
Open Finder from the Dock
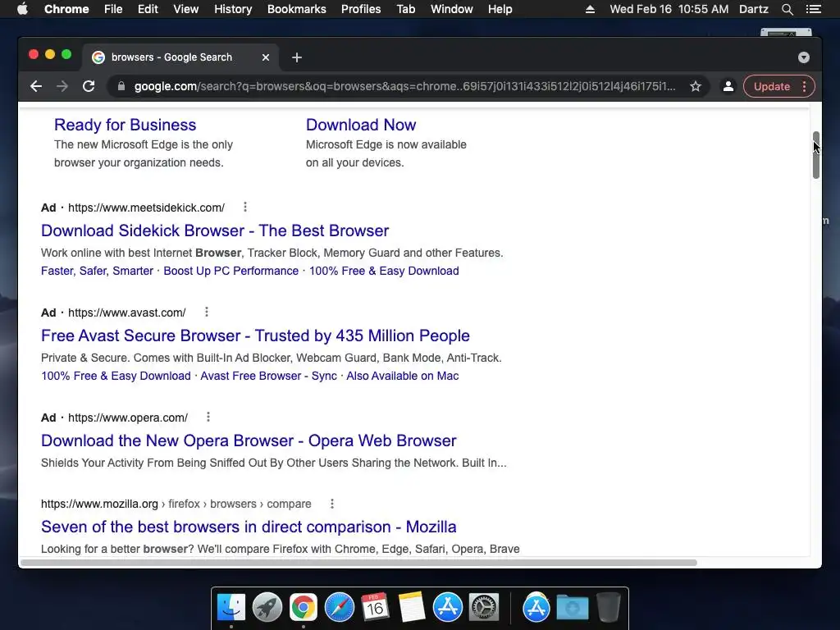(231, 607)
